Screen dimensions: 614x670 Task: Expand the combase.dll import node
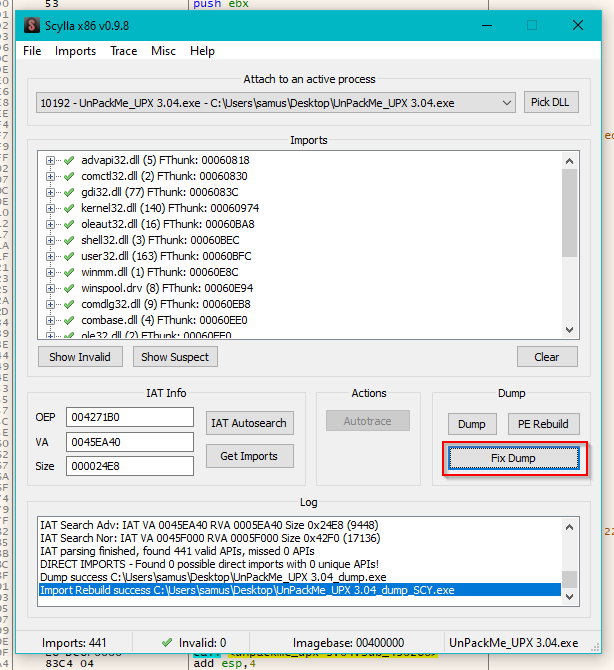point(50,320)
